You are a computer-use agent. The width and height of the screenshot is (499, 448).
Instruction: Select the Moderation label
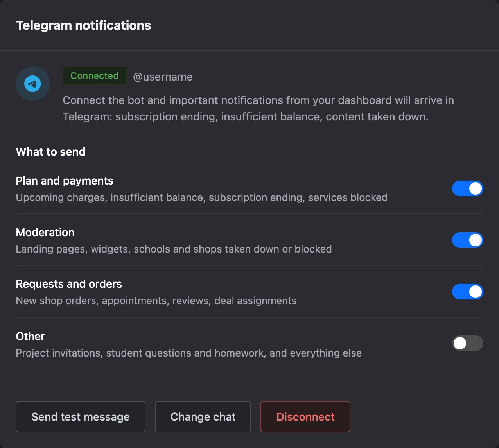(x=45, y=232)
